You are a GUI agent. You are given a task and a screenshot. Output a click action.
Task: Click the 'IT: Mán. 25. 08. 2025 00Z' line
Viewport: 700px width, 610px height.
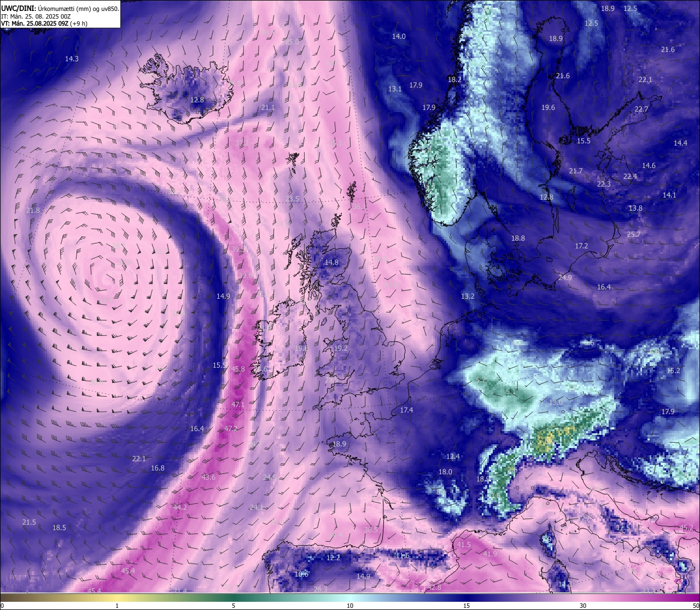(x=36, y=16)
